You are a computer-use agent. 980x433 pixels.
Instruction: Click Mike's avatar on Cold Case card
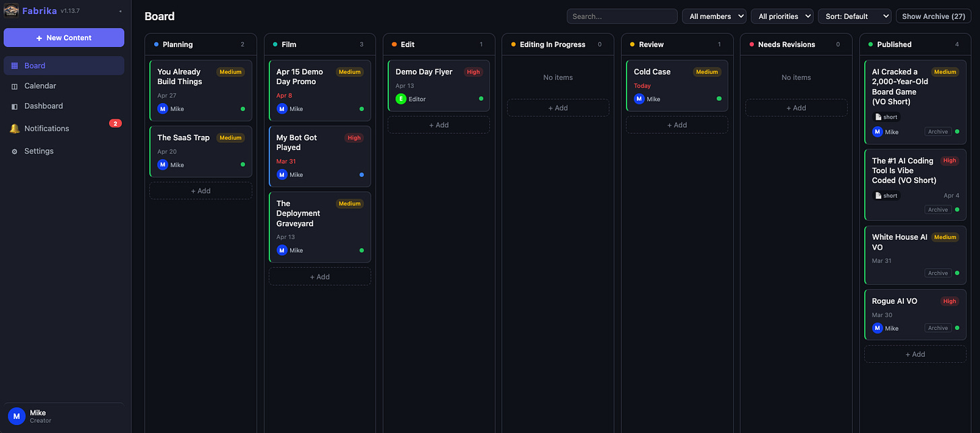click(x=639, y=99)
